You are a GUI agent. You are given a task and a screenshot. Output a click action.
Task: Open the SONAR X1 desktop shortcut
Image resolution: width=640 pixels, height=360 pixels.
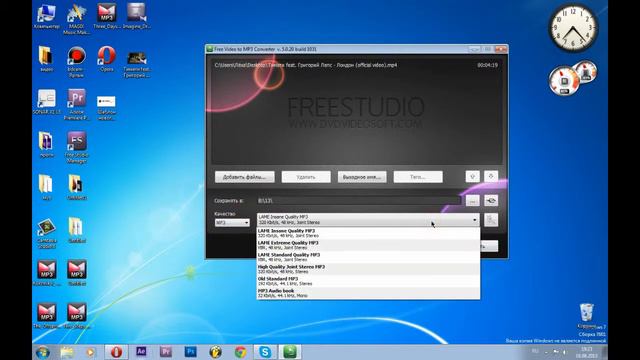coord(47,102)
